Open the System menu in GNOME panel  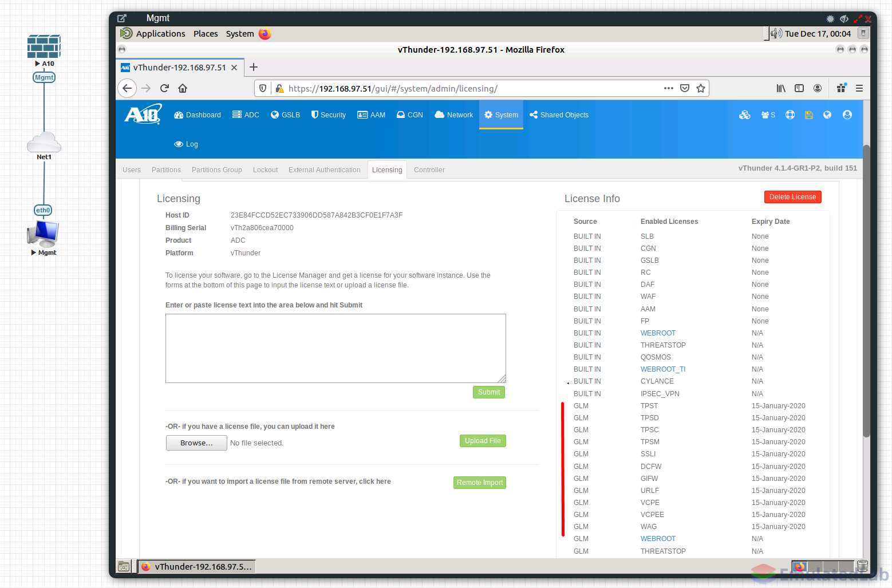[240, 34]
